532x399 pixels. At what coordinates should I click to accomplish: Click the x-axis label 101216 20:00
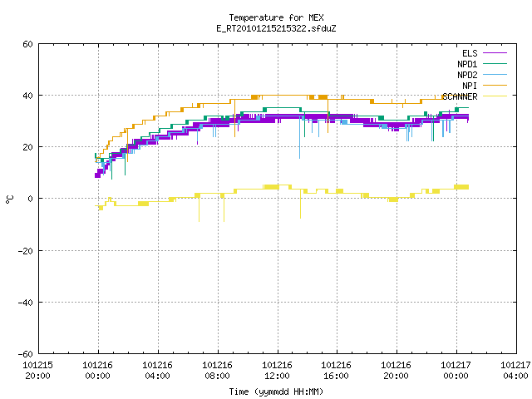(x=396, y=371)
